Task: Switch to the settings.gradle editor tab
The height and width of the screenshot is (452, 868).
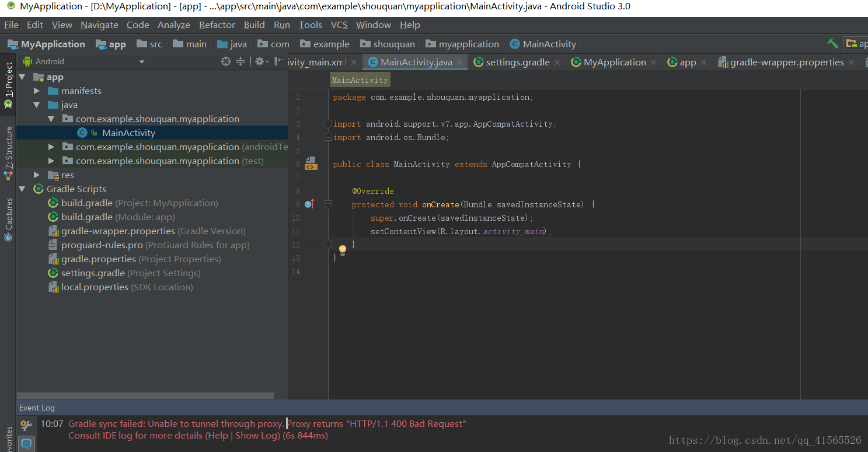Action: point(518,62)
